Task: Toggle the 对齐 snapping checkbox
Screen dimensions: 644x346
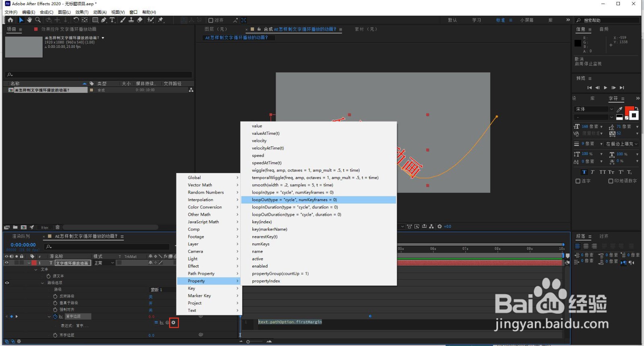Action: (211, 20)
